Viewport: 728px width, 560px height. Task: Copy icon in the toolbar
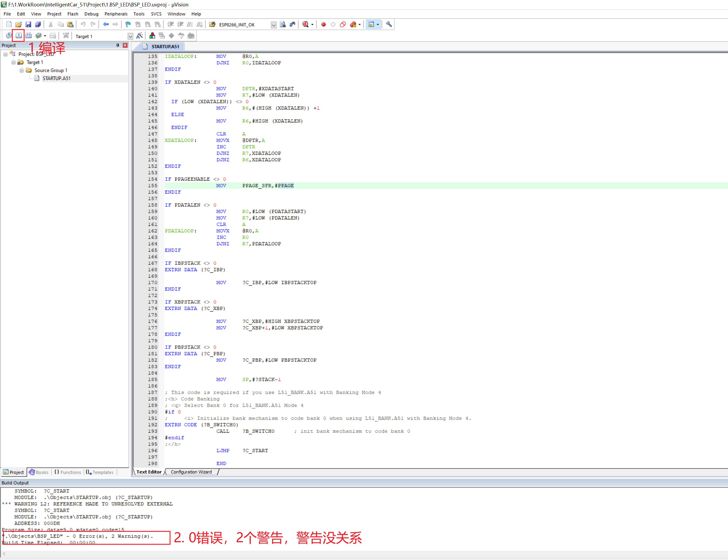tap(60, 24)
